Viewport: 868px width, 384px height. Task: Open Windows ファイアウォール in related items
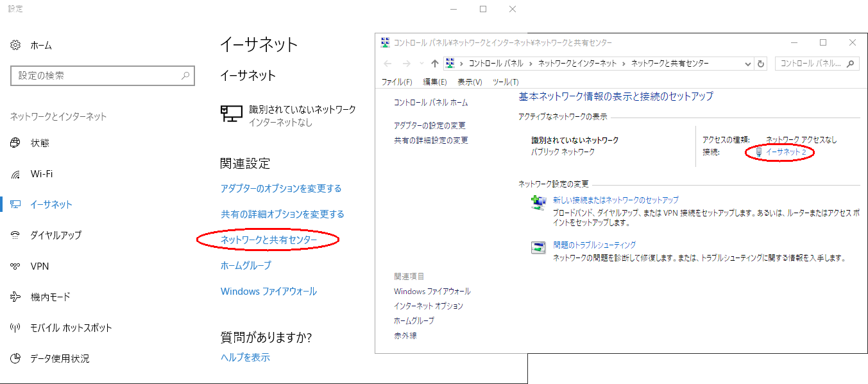click(432, 292)
